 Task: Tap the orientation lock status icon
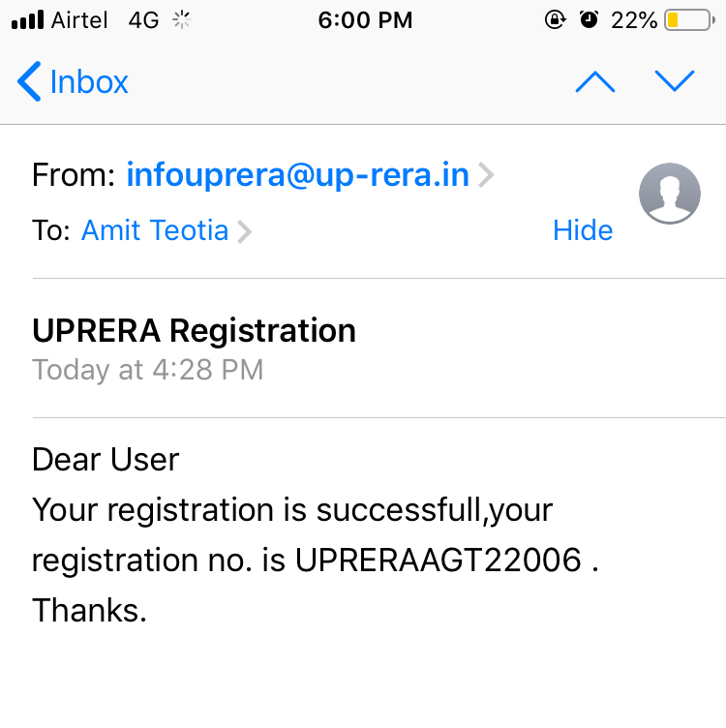pos(556,20)
